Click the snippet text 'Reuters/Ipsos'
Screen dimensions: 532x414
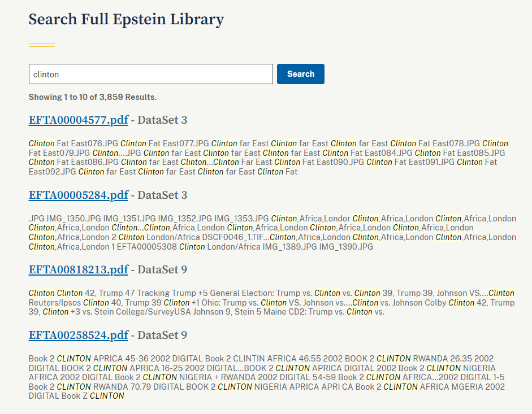pos(55,303)
